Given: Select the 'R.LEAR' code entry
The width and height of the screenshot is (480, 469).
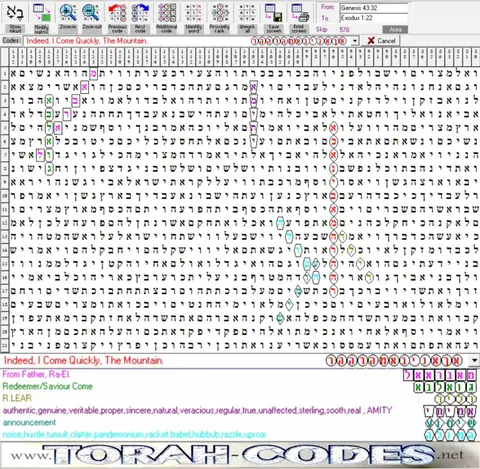Looking at the screenshot, I should click(17, 398).
